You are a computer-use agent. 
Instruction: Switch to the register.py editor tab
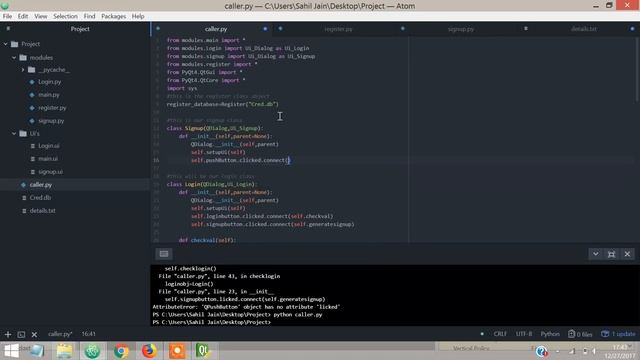coord(338,29)
